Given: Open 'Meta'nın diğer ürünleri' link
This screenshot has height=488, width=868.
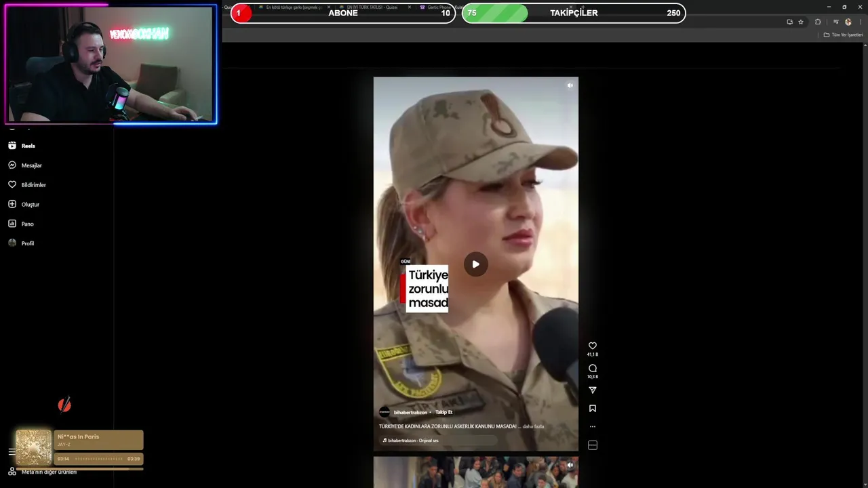Looking at the screenshot, I should coord(49,472).
